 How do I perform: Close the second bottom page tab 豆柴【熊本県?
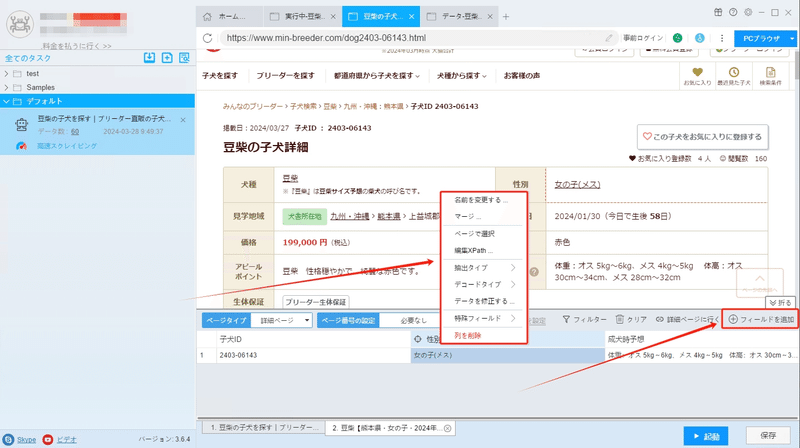[x=447, y=428]
